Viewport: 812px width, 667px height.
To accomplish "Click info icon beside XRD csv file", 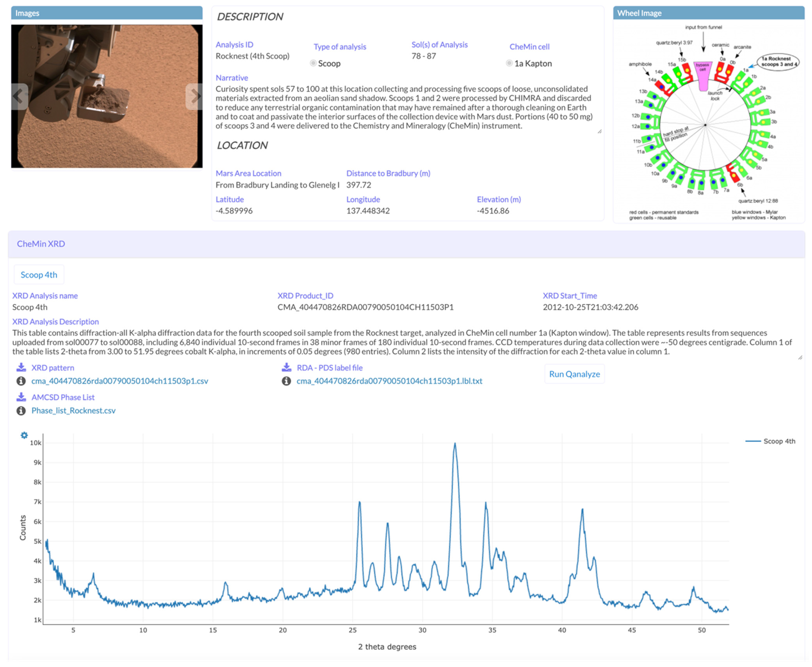I will [x=21, y=381].
